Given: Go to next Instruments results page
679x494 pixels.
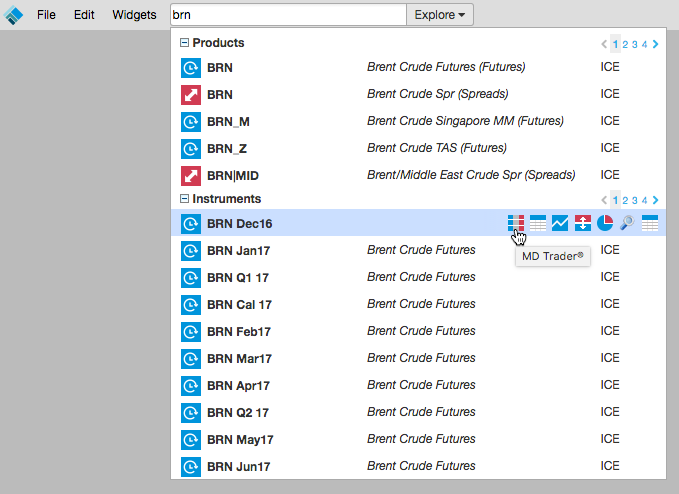Looking at the screenshot, I should 655,200.
